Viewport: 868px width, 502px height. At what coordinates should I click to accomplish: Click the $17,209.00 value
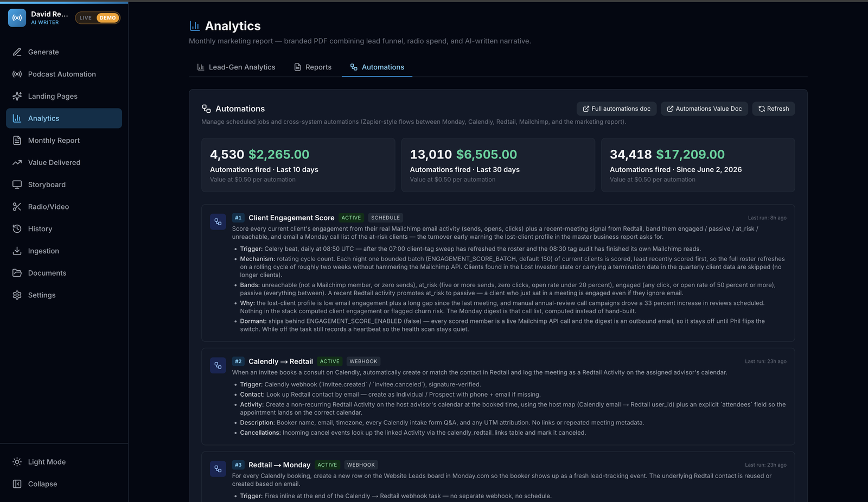[x=690, y=155]
